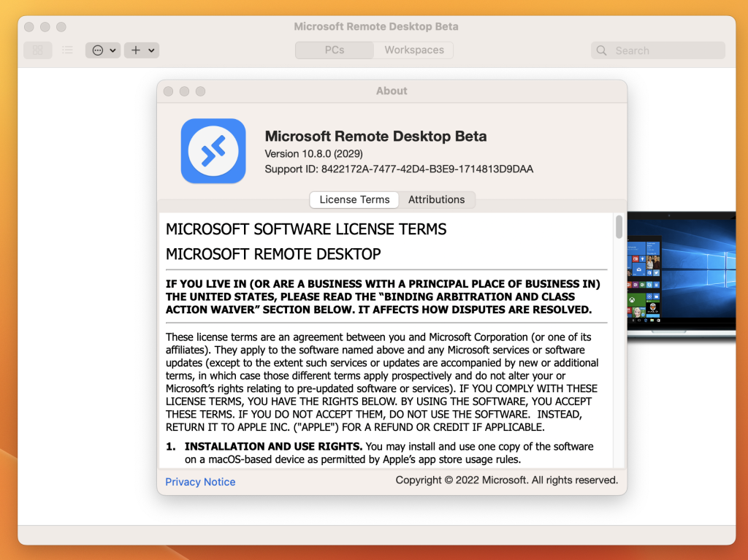
Task: Select the Workspaces tab
Action: pos(414,50)
